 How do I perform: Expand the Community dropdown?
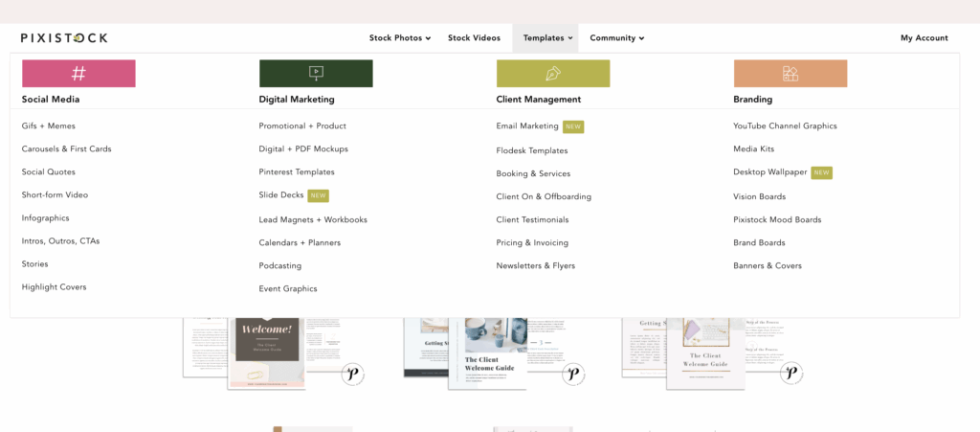coord(617,38)
